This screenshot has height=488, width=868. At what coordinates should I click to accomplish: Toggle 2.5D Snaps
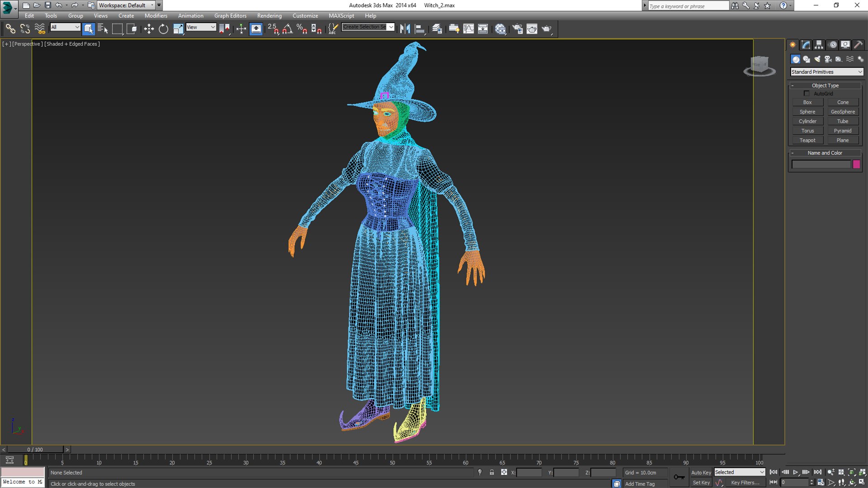[x=273, y=29]
